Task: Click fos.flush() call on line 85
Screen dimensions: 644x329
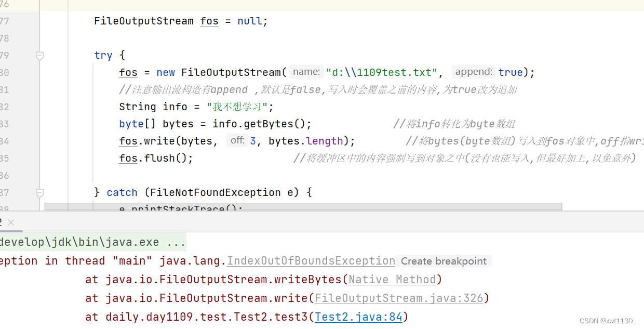Action: [150, 158]
